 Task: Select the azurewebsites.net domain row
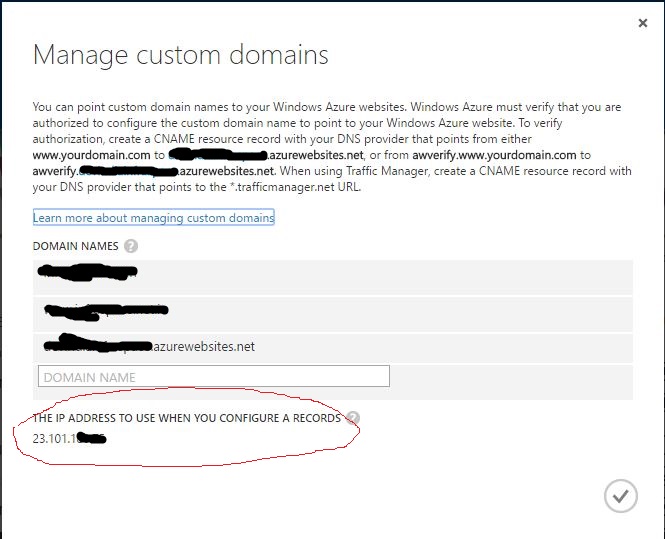click(333, 348)
